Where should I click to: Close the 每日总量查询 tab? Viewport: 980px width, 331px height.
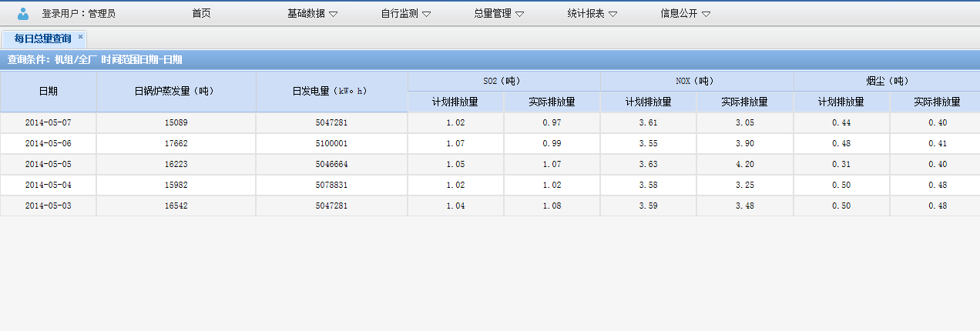80,37
